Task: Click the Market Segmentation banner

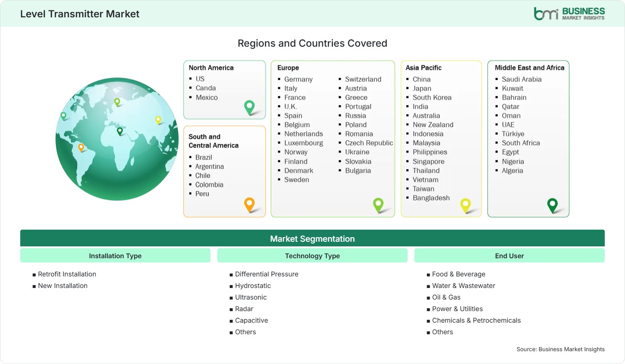Action: tap(312, 238)
